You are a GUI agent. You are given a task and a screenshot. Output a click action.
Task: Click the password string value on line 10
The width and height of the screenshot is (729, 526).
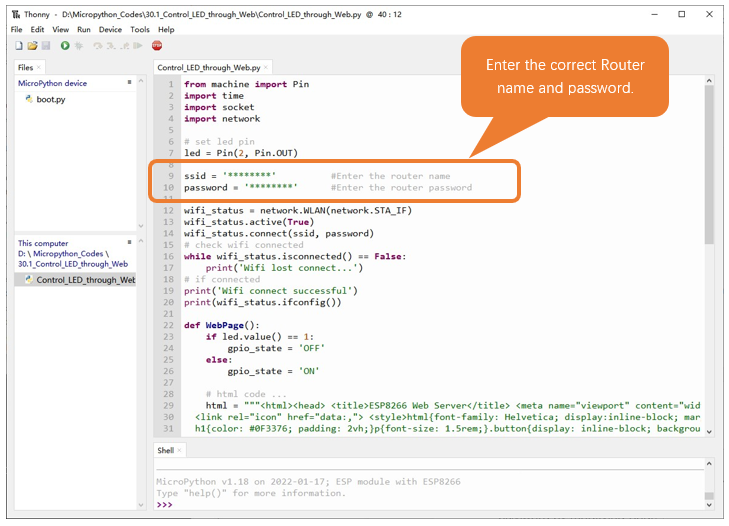(x=271, y=187)
